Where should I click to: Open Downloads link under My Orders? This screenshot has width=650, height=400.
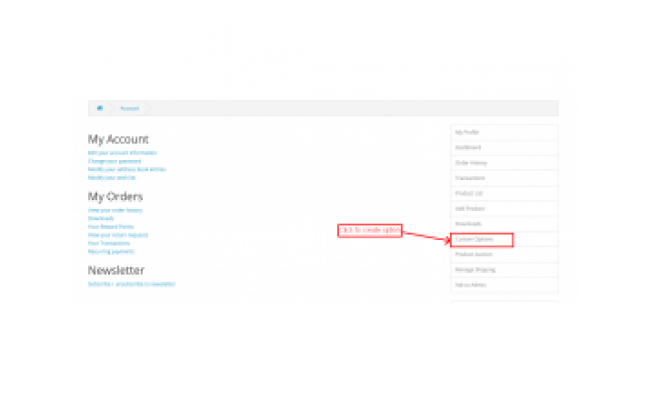coord(101,218)
